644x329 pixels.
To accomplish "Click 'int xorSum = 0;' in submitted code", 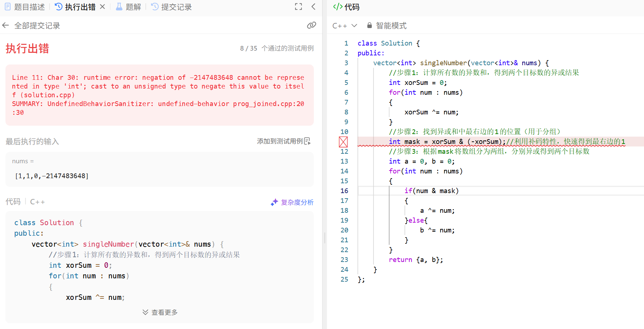I will [81, 265].
